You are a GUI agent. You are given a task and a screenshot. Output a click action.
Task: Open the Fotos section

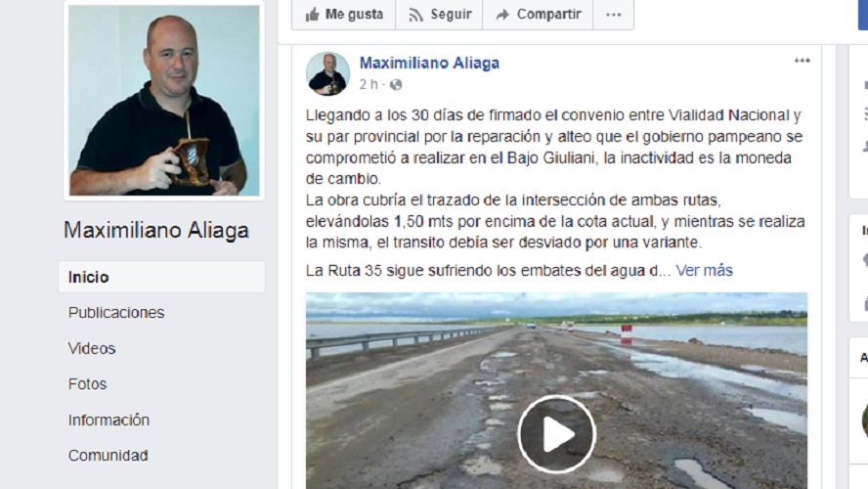87,383
